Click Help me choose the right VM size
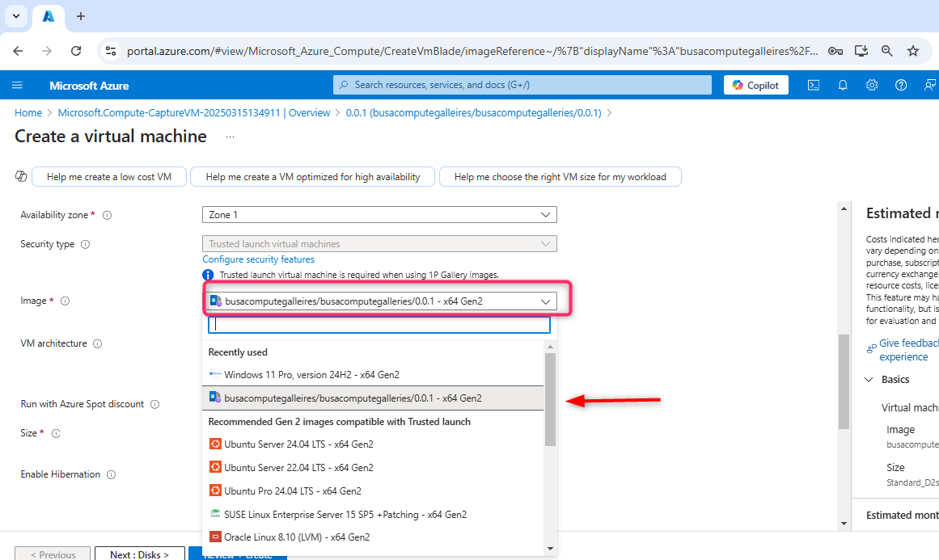939x560 pixels. (560, 177)
